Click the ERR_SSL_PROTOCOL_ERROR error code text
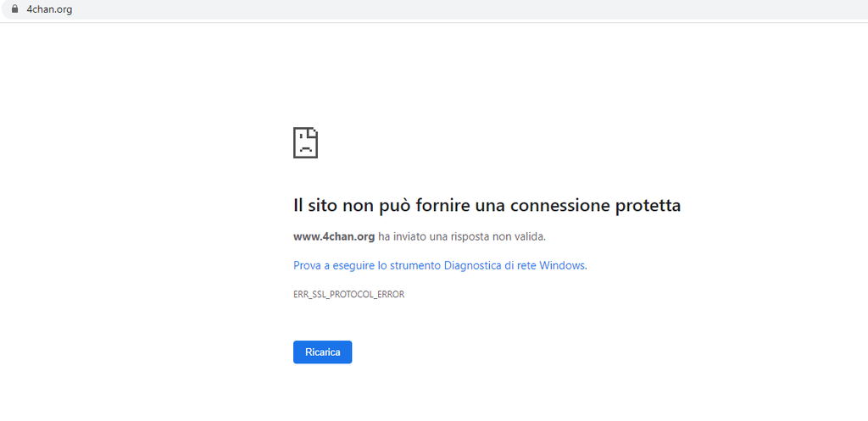This screenshot has width=868, height=421. [348, 294]
